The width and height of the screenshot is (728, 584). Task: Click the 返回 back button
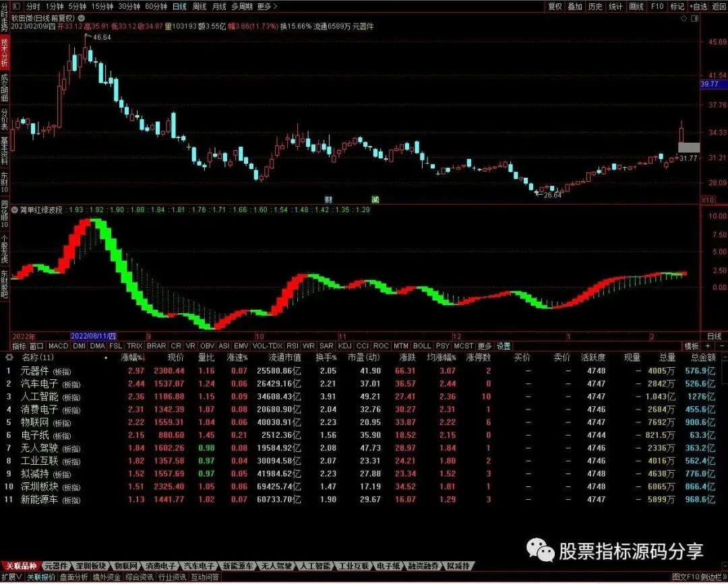(x=719, y=7)
